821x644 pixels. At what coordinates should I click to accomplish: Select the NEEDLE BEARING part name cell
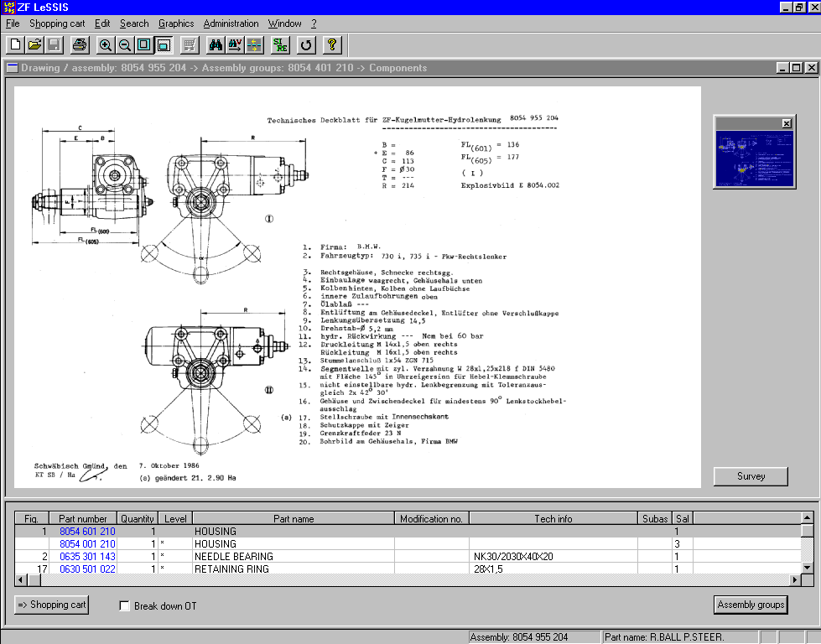pos(294,557)
